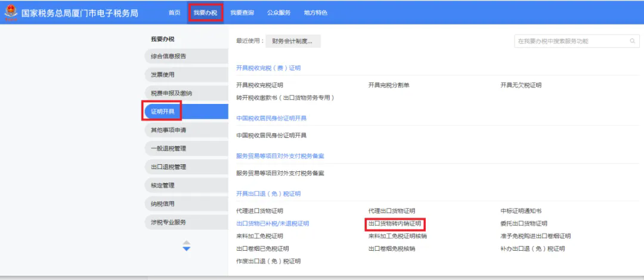Viewport: 644px width, 280px height.
Task: Open 开具税收完税证明 link
Action: pyautogui.click(x=259, y=85)
